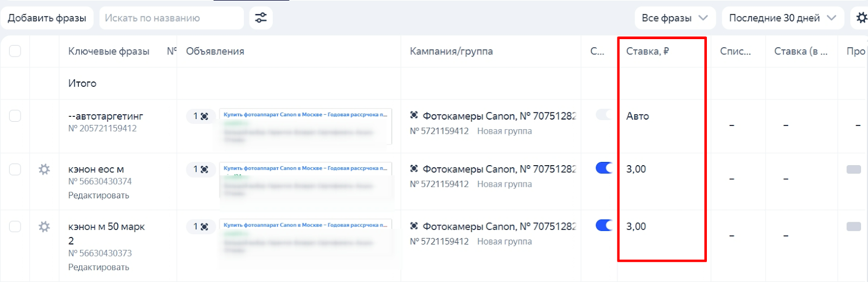Viewport: 868px width, 282px height.
Task: Click campaign icon in the автотаргетинг row
Action: pos(414,116)
